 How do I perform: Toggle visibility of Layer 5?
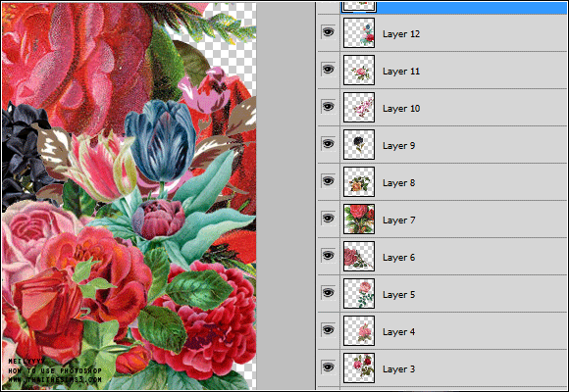[x=328, y=293]
